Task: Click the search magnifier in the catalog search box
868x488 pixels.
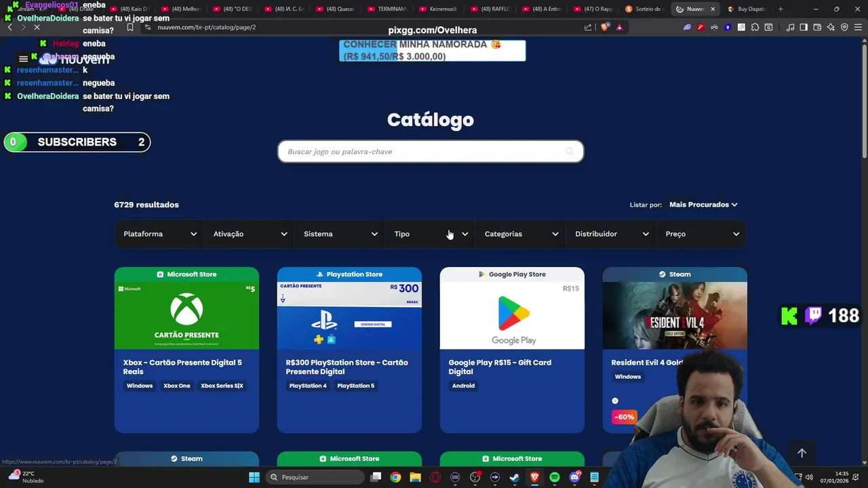Action: 570,151
